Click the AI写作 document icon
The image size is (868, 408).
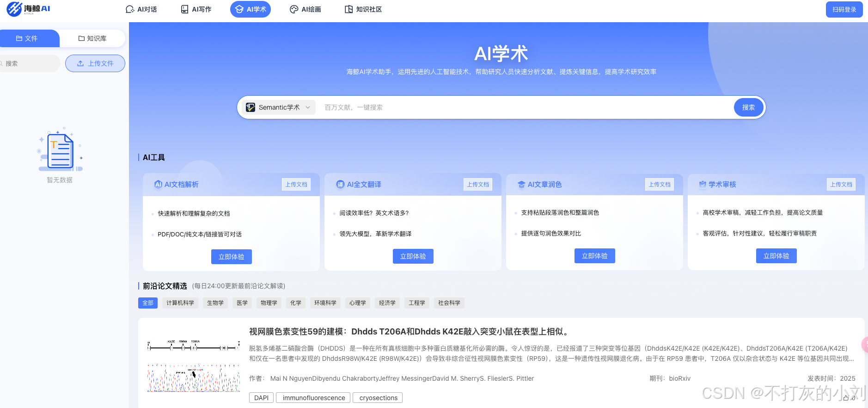(x=185, y=9)
